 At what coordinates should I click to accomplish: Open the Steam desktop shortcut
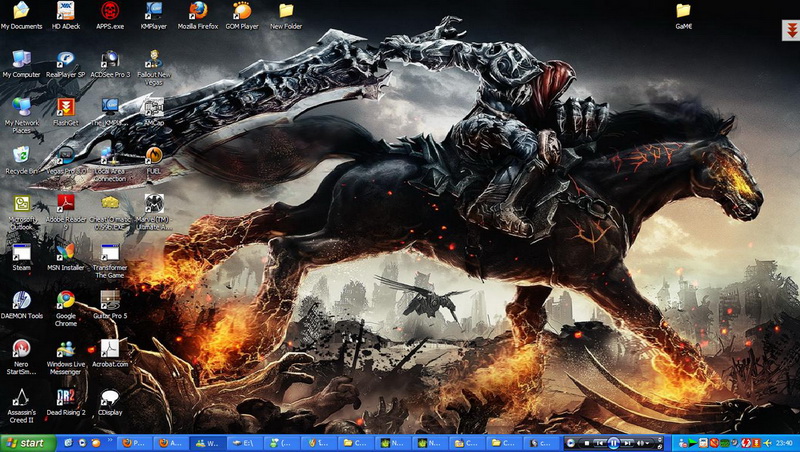pos(21,257)
